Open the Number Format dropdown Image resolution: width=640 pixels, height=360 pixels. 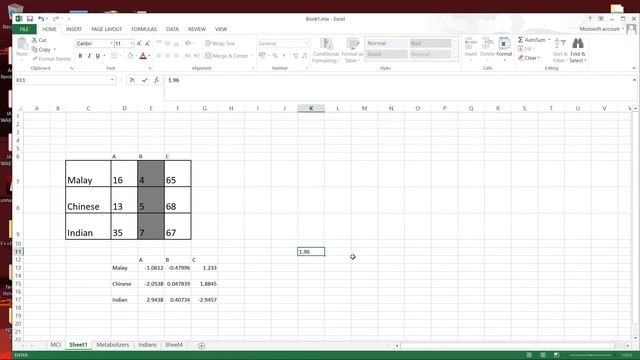[306, 43]
